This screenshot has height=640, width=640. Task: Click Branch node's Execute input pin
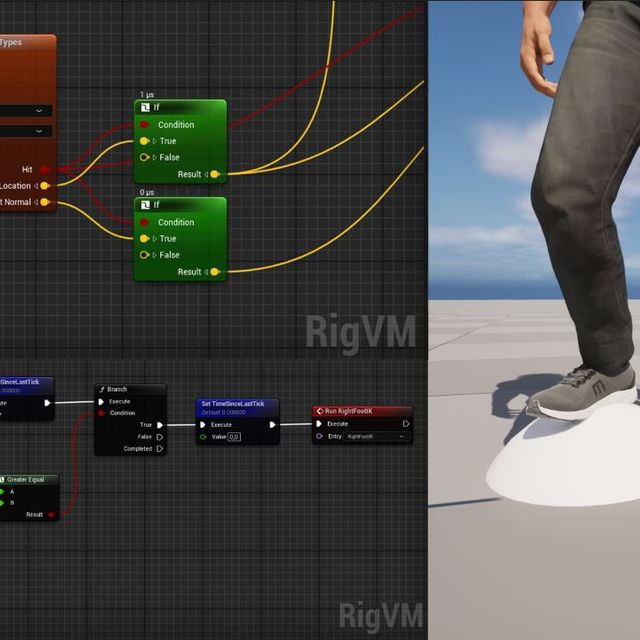coord(101,402)
